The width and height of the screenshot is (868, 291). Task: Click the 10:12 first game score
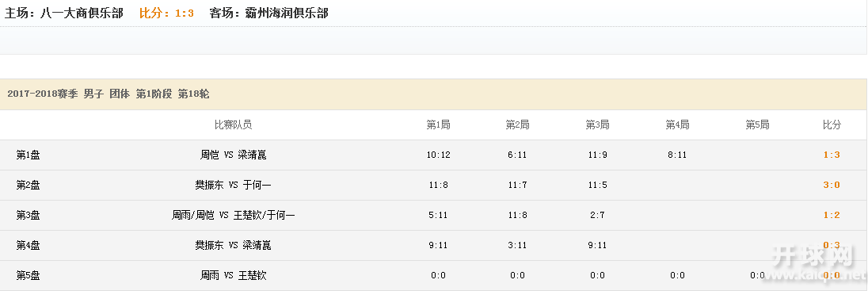coord(438,155)
